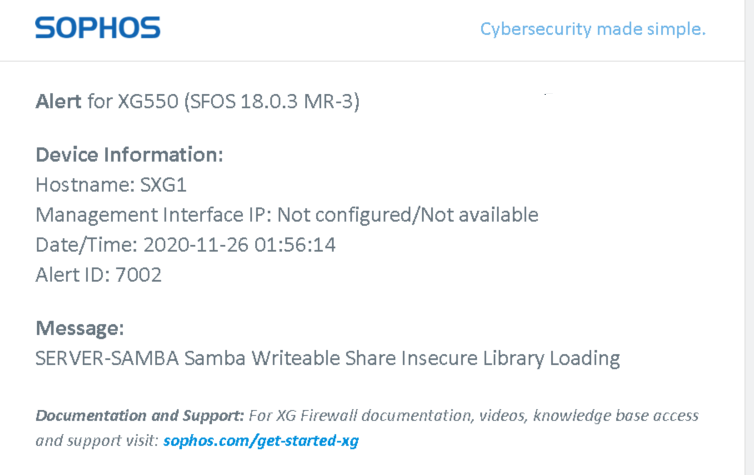Click the 01:56:14 timestamp

(x=295, y=245)
